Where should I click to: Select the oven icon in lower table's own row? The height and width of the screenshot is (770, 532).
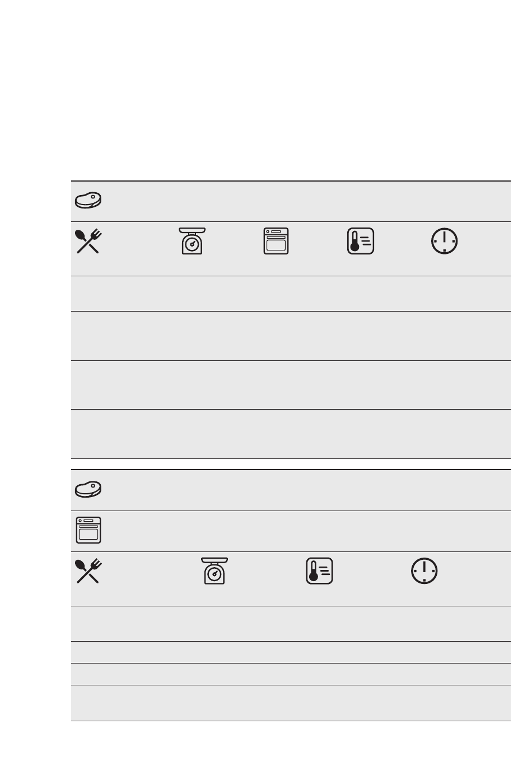coord(88,530)
